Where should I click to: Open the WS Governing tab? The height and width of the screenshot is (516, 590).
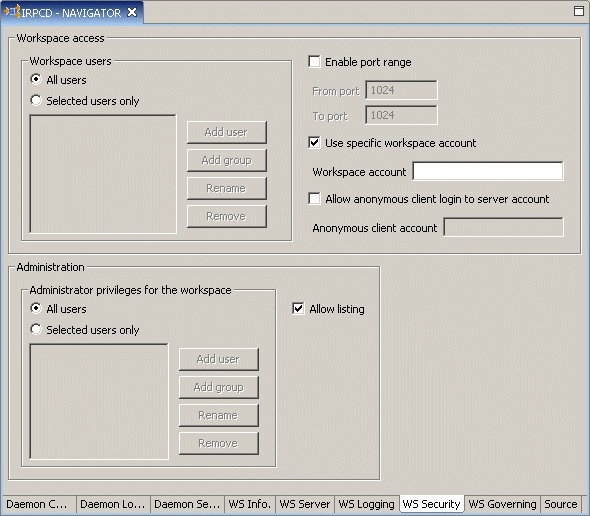(503, 504)
